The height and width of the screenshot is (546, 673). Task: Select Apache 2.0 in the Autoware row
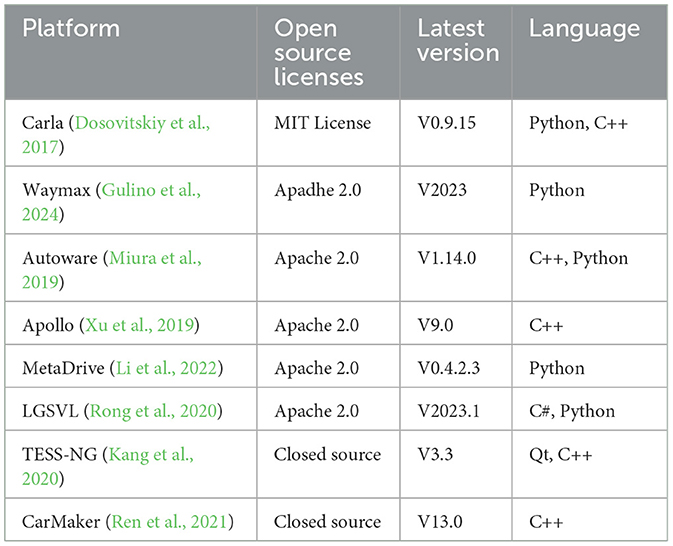(317, 258)
